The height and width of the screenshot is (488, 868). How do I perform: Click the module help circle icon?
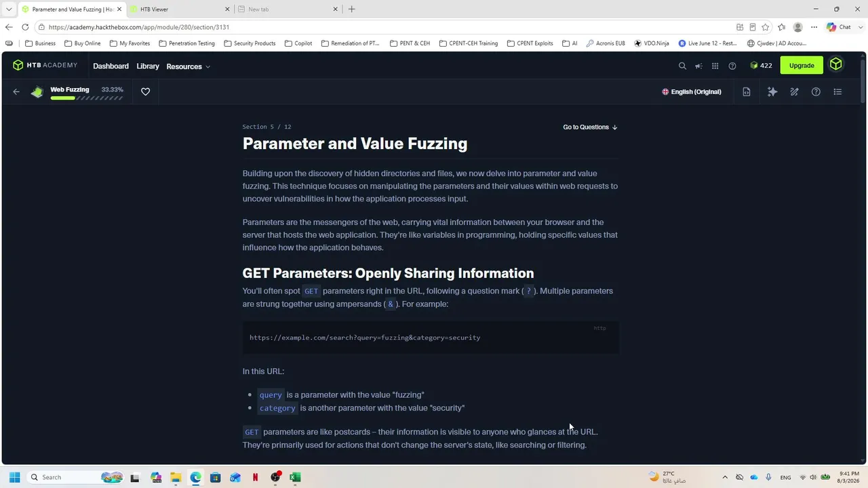point(816,91)
